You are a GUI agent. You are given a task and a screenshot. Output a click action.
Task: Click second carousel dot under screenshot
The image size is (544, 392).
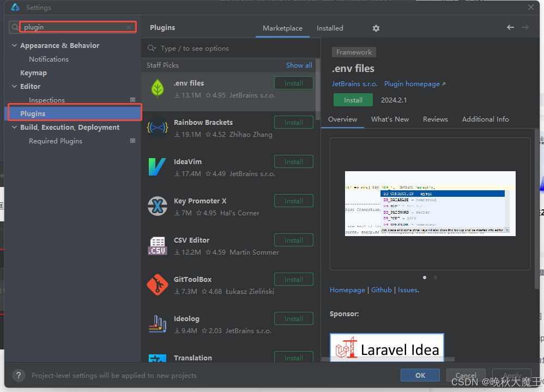pyautogui.click(x=435, y=278)
